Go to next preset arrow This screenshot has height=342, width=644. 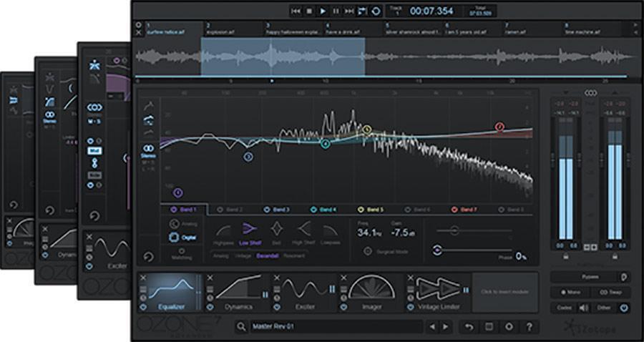[x=445, y=327]
